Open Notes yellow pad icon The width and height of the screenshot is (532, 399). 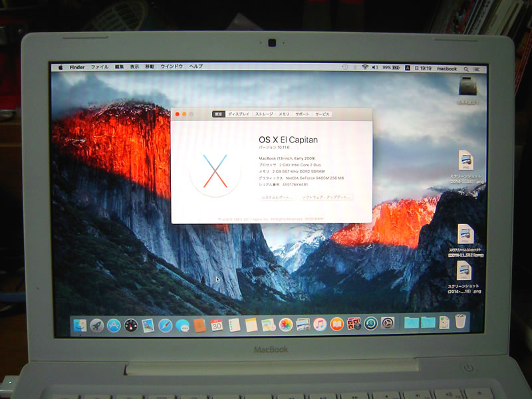[x=251, y=325]
